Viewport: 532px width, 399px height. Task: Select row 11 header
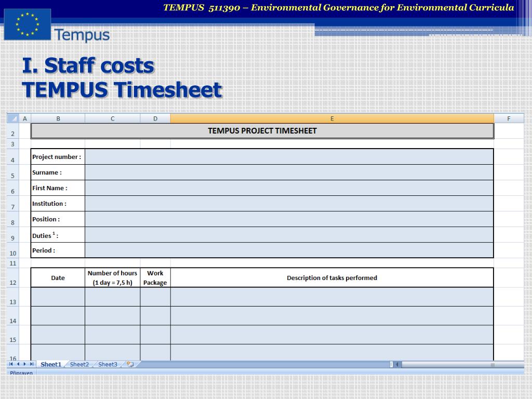coord(13,263)
